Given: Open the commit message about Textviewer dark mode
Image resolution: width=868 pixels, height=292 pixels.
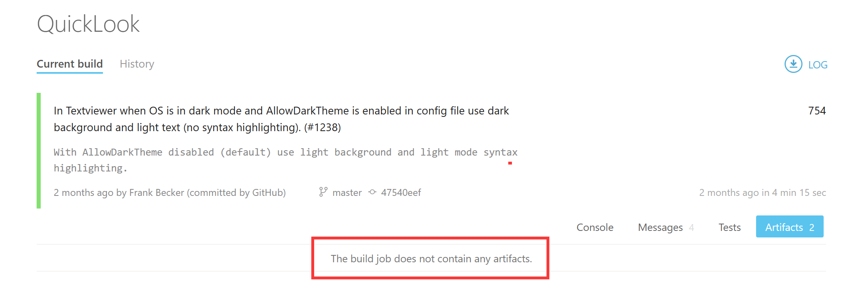Looking at the screenshot, I should [281, 119].
